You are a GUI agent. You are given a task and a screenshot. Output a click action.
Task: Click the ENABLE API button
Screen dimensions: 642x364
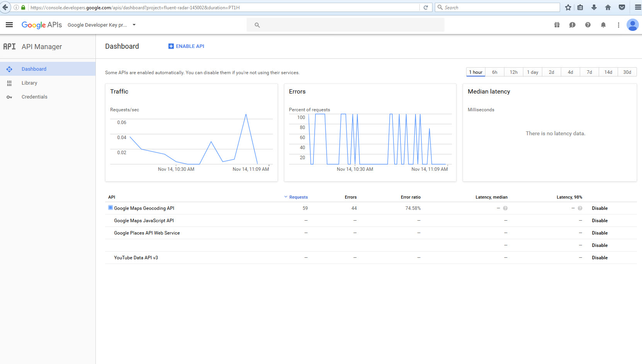[x=186, y=46]
